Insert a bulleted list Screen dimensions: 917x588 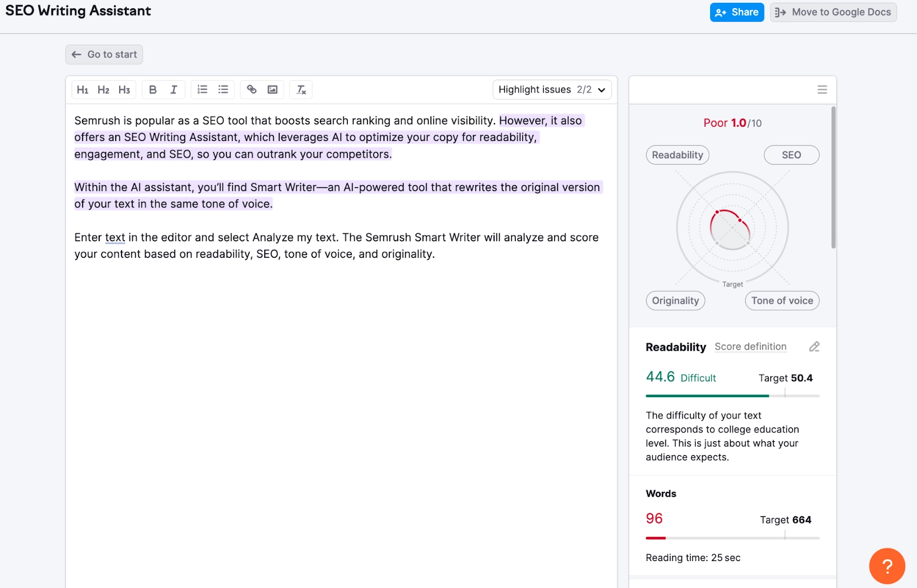click(223, 89)
